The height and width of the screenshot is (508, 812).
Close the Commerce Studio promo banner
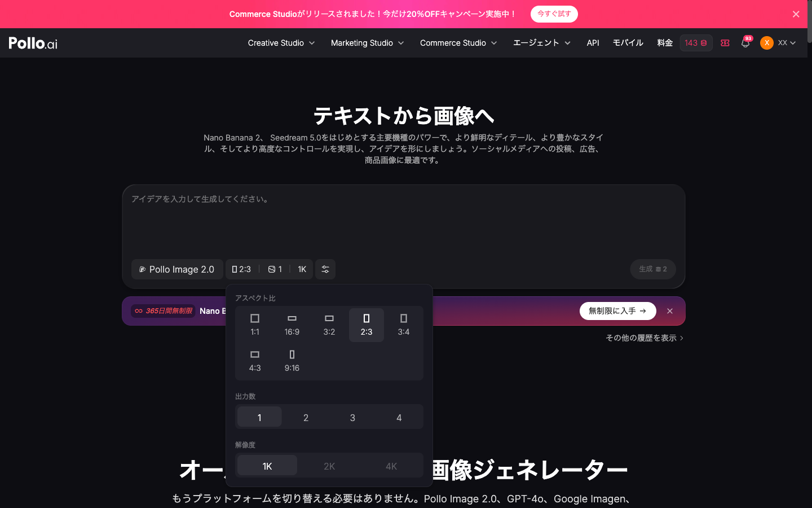click(796, 14)
